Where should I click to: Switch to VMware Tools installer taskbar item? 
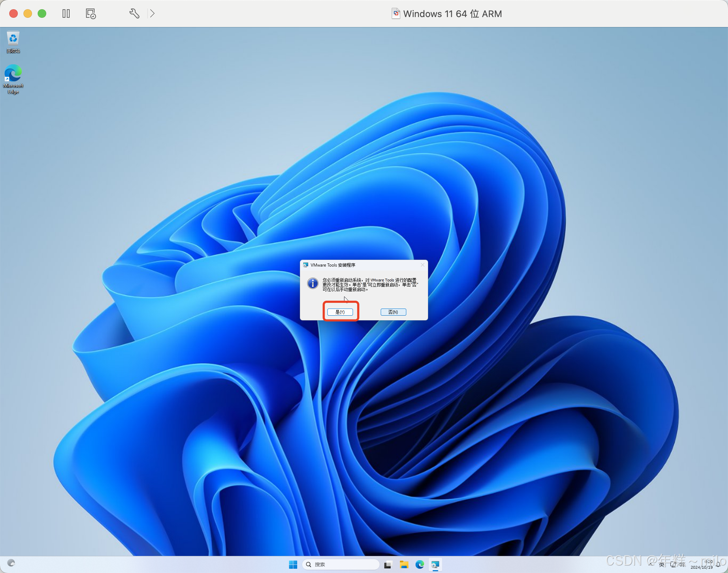pos(435,564)
